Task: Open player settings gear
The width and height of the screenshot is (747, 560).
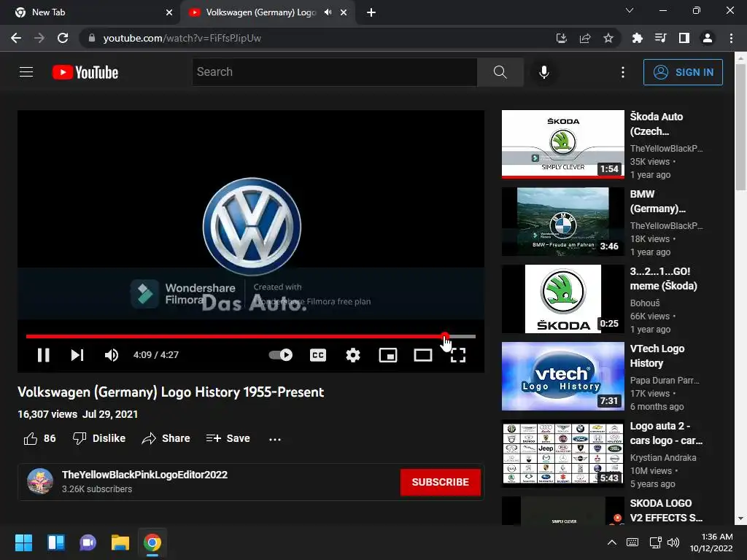Action: [353, 355]
